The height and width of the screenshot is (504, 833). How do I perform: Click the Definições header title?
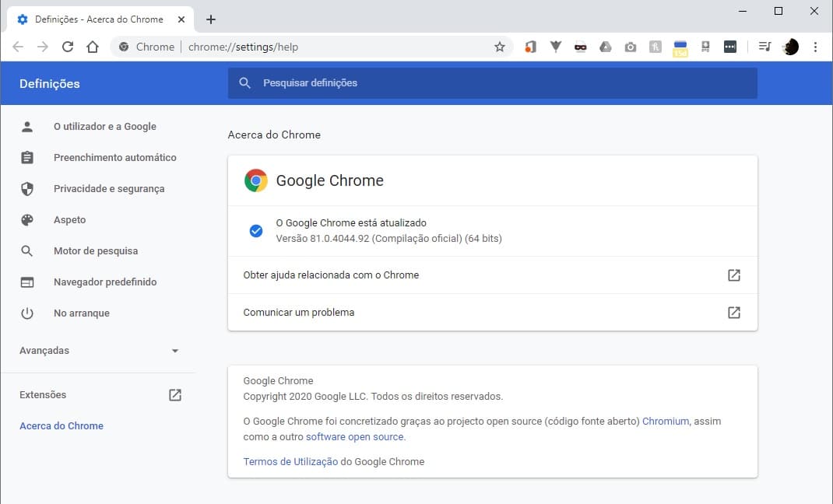tap(49, 84)
